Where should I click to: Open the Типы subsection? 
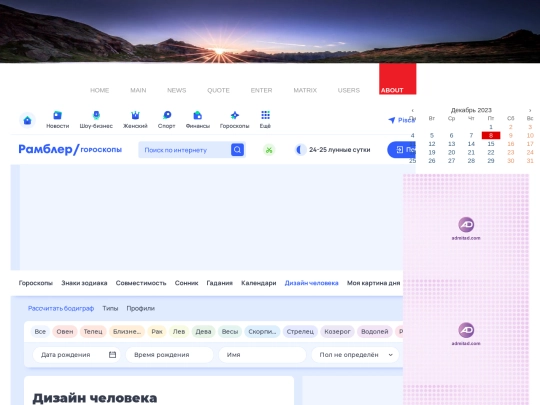110,308
